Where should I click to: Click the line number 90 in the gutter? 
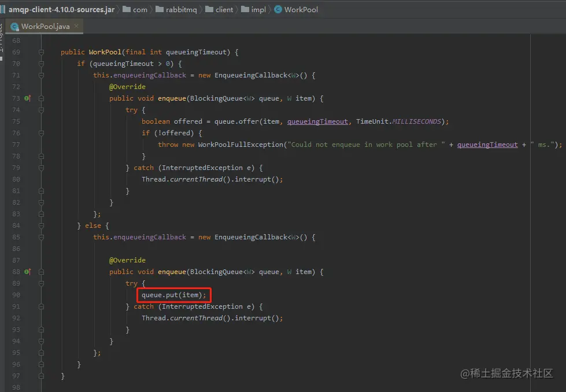[x=16, y=295]
